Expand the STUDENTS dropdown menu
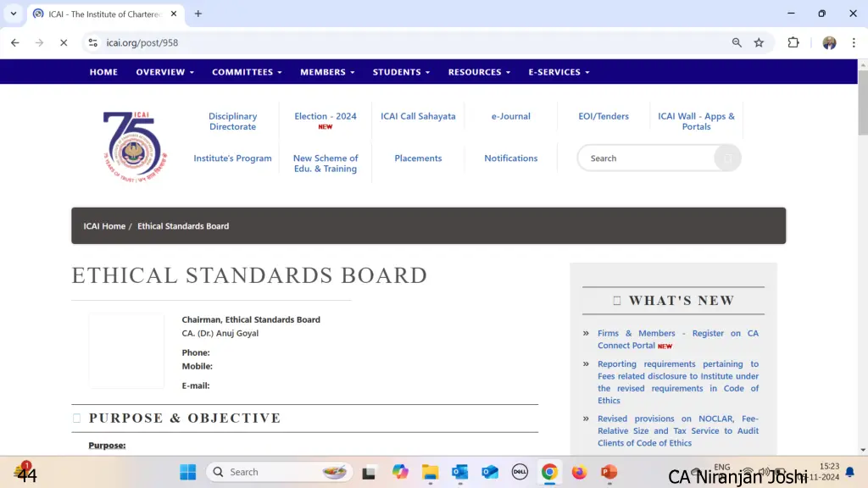Viewport: 868px width, 488px height. pos(401,72)
